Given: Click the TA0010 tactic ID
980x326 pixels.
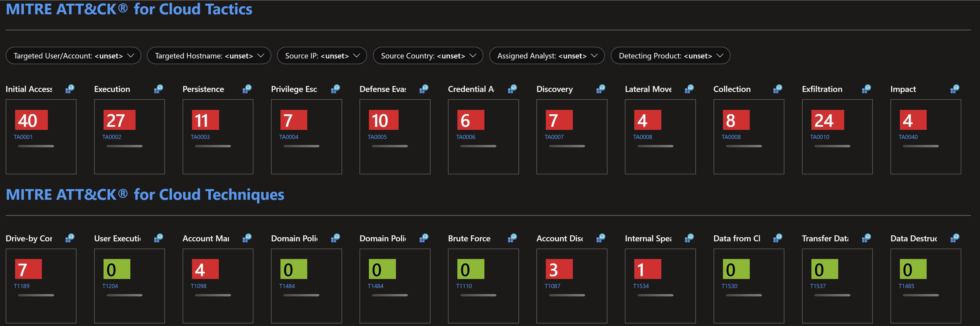Looking at the screenshot, I should [x=819, y=137].
